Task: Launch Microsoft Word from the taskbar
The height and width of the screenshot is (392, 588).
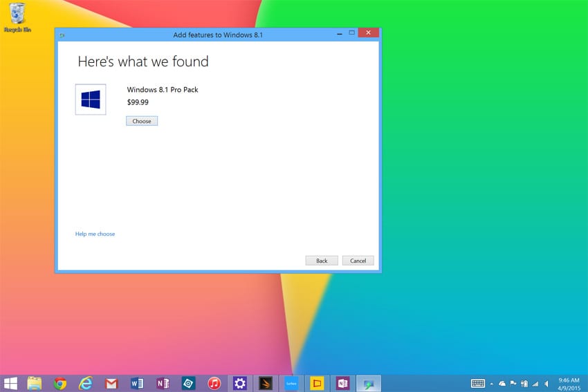Action: point(137,384)
